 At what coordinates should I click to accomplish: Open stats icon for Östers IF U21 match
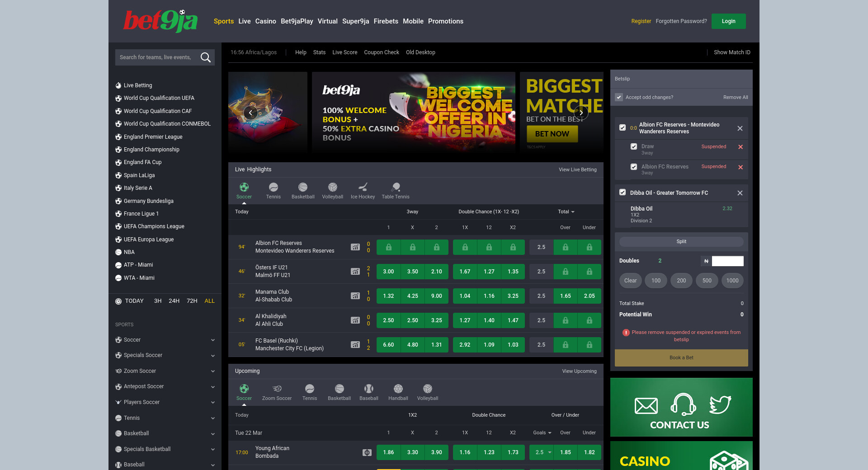click(x=355, y=272)
